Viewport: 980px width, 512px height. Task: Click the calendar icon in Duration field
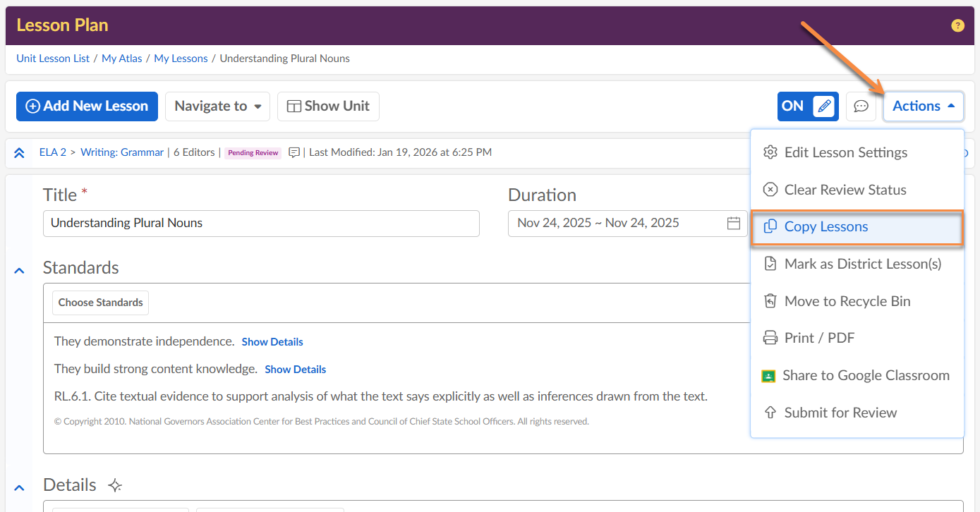pyautogui.click(x=734, y=224)
